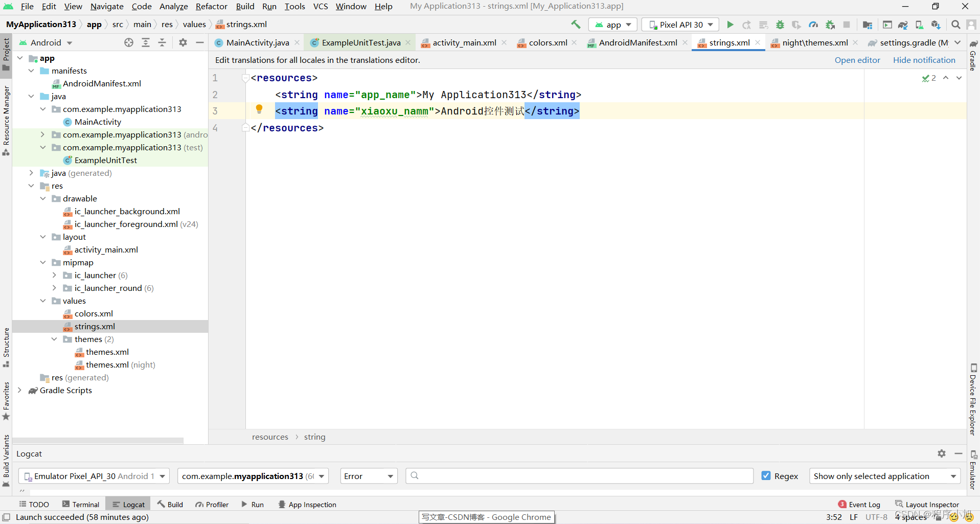Click the user account avatar icon
Image resolution: width=980 pixels, height=524 pixels.
(x=971, y=25)
